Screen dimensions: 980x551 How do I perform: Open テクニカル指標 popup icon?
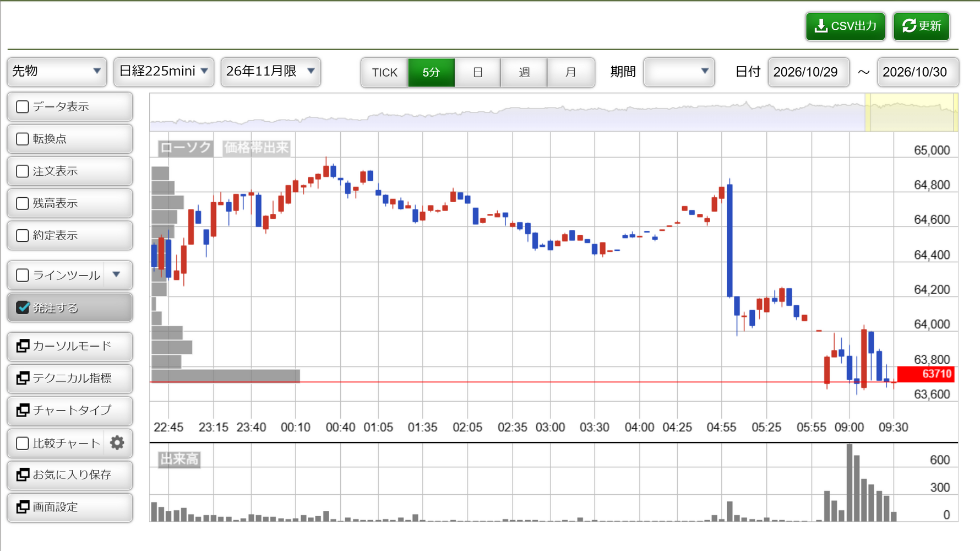pyautogui.click(x=23, y=378)
